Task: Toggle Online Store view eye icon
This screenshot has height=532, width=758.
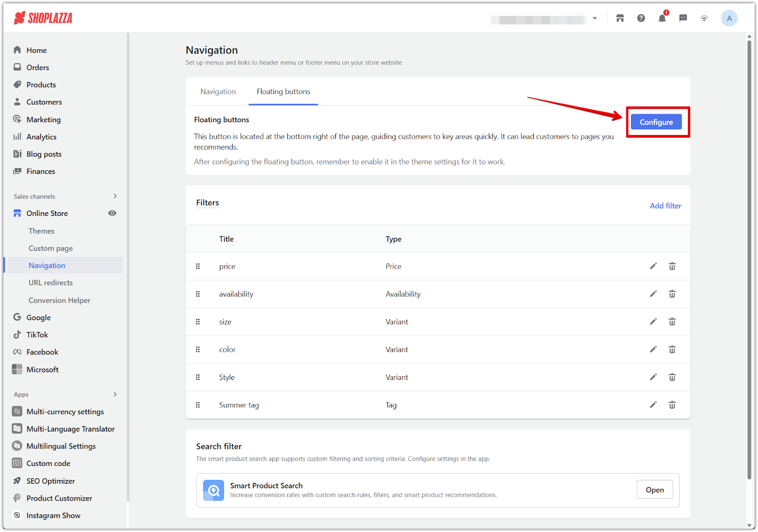Action: [112, 213]
